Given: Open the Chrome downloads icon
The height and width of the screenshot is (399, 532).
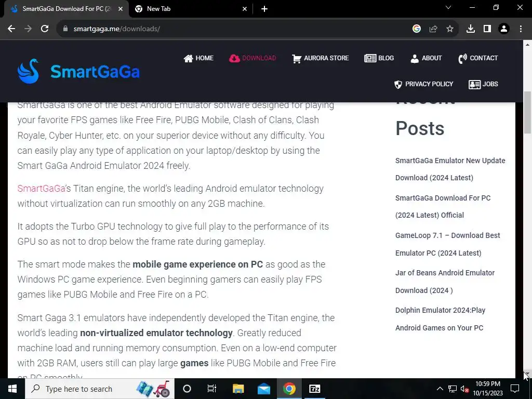Looking at the screenshot, I should pos(471,29).
